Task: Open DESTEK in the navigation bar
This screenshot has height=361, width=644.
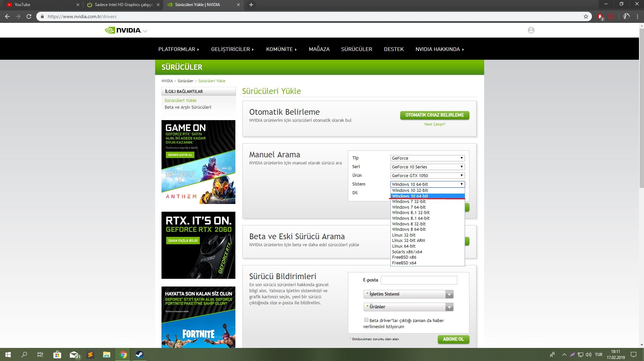Action: [x=394, y=49]
